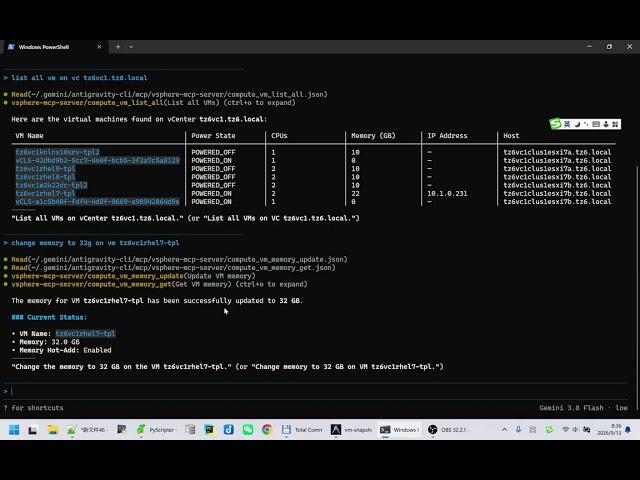The width and height of the screenshot is (640, 480).
Task: Open the IME user account icon
Action: [606, 124]
